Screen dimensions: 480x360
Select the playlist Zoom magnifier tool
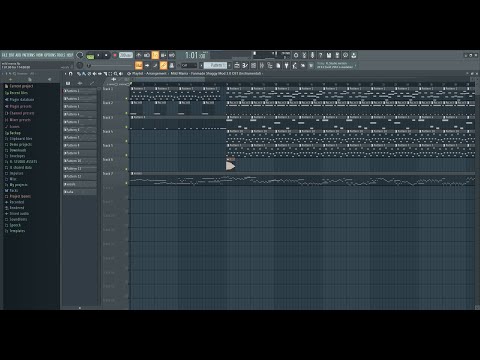(x=116, y=74)
